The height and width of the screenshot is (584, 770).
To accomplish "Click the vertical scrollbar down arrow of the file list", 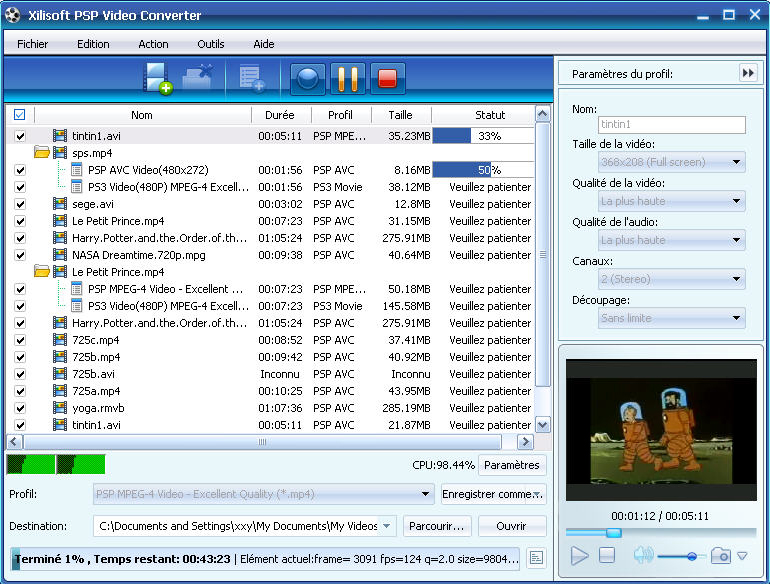I will coord(543,424).
